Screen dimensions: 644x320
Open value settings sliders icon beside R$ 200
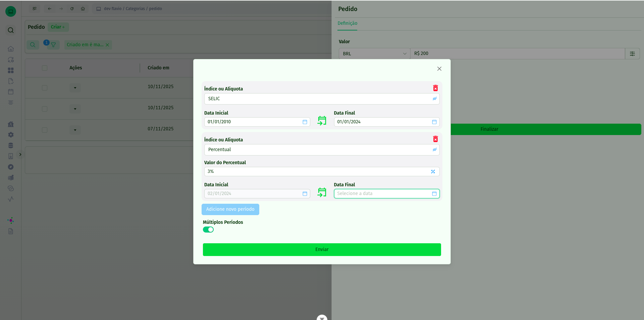[632, 54]
